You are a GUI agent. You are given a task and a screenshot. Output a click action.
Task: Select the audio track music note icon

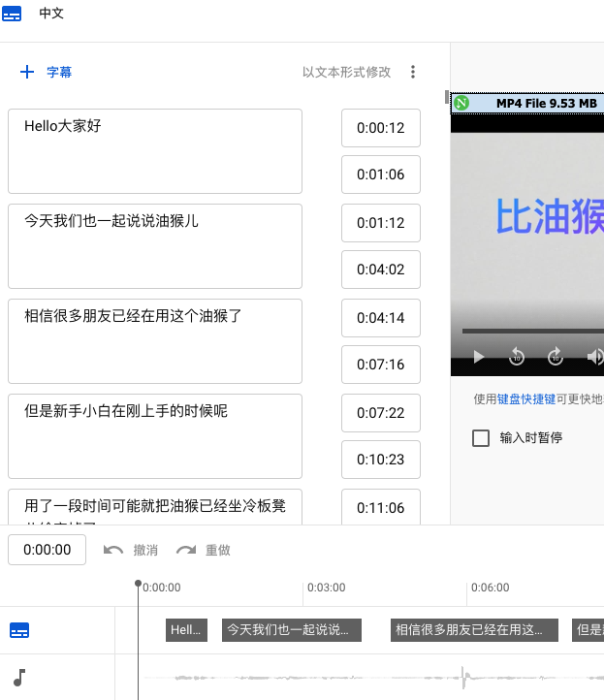[x=19, y=678]
